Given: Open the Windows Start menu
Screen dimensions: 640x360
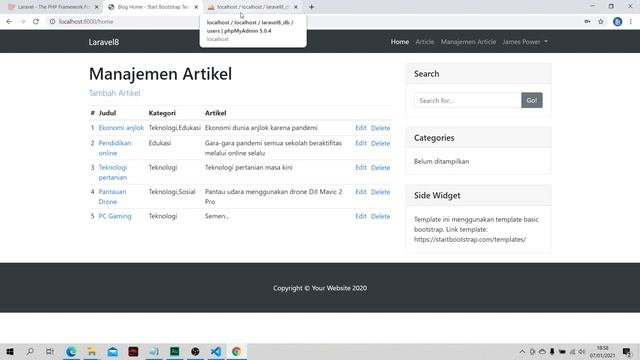Looking at the screenshot, I should [10, 351].
